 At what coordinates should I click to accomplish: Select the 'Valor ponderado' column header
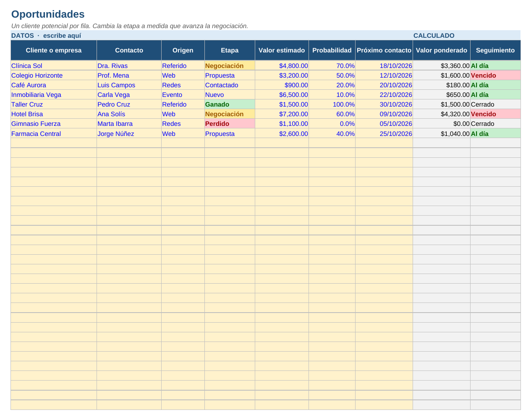(442, 50)
